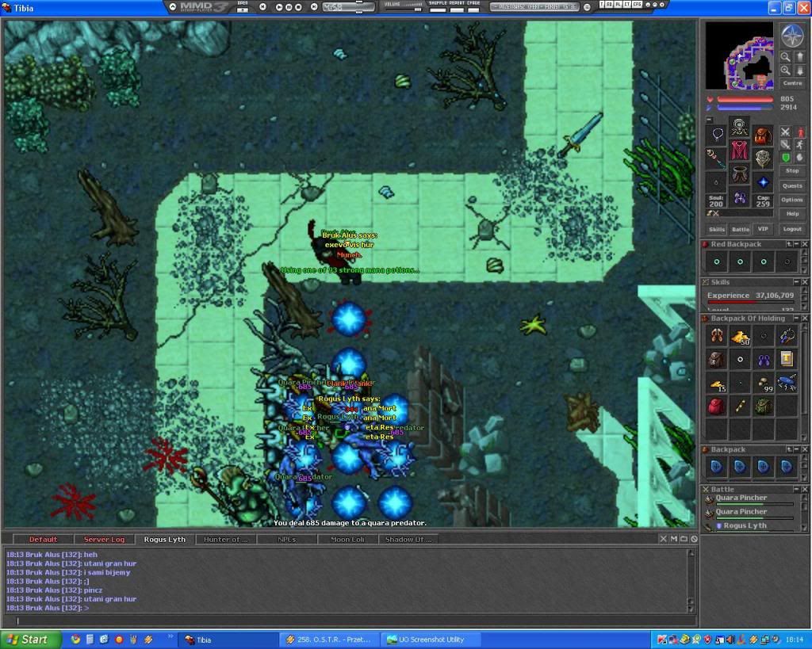Click the play button in media player
812x649 pixels.
[x=279, y=6]
